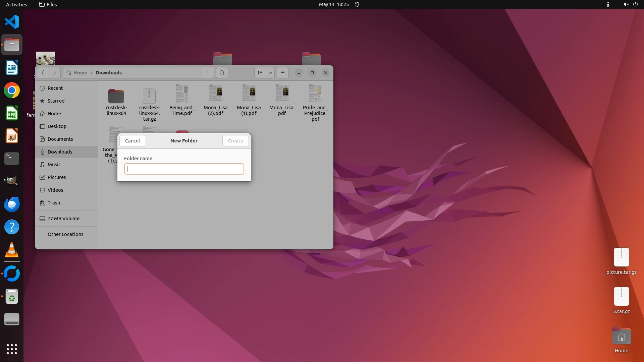This screenshot has width=644, height=362.
Task: Select the 77 MB Volume entry
Action: (x=63, y=219)
